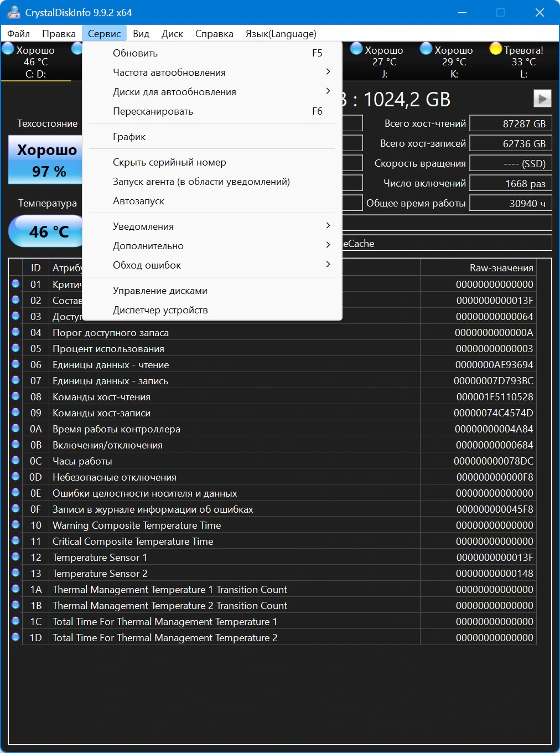Open the Вид menu
The image size is (560, 753).
(141, 34)
